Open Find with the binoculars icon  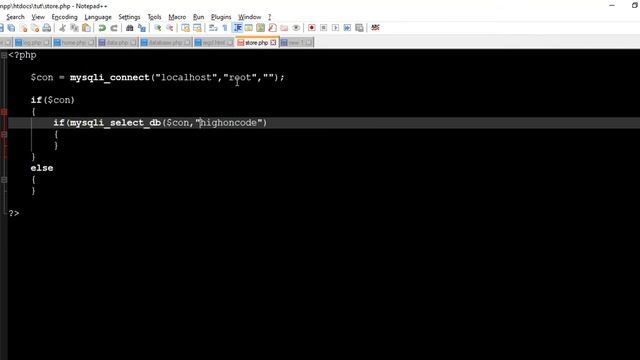[129, 28]
